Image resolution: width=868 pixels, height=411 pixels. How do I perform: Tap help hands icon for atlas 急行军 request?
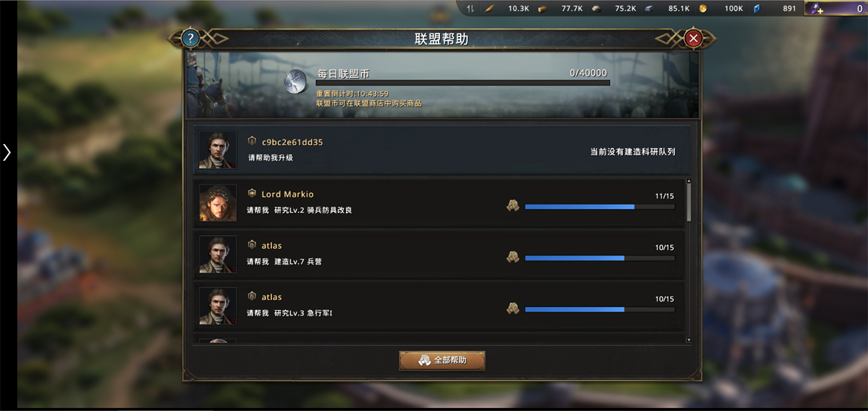click(x=513, y=309)
